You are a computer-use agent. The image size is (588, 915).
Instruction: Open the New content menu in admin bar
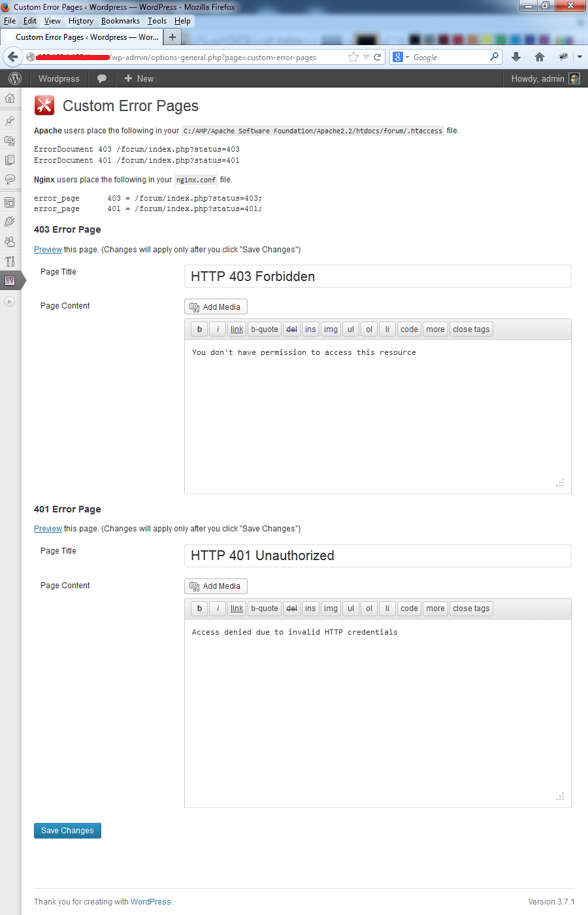tap(139, 78)
